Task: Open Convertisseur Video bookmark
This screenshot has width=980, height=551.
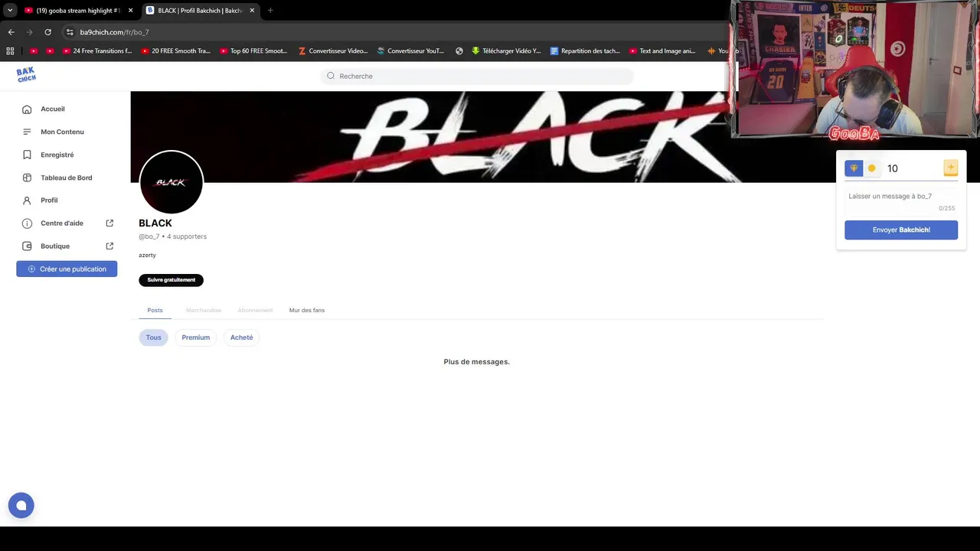Action: [x=333, y=51]
